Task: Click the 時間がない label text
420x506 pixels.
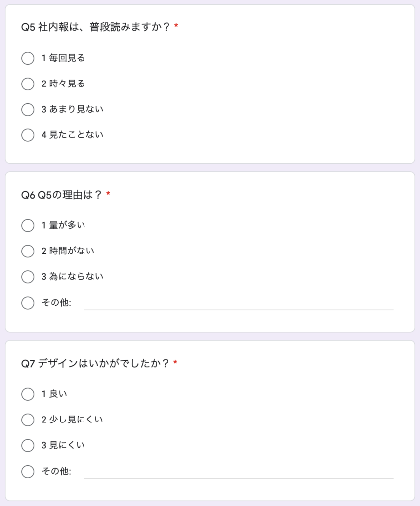Action: tap(72, 251)
